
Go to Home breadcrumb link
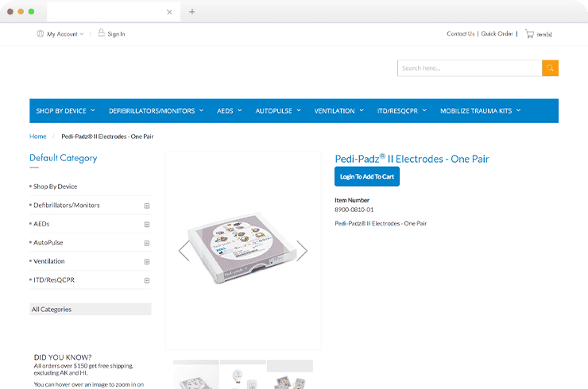point(38,137)
